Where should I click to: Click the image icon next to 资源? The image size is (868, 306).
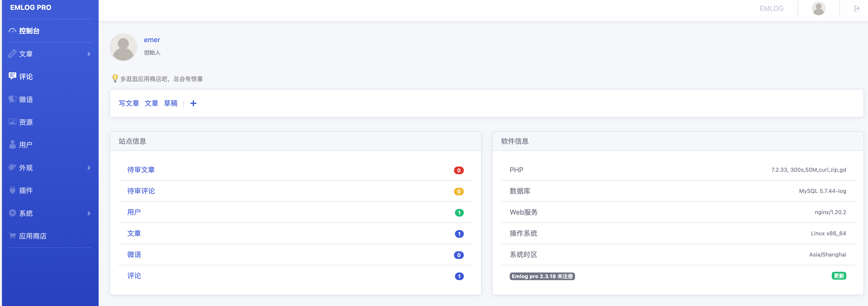coord(13,122)
